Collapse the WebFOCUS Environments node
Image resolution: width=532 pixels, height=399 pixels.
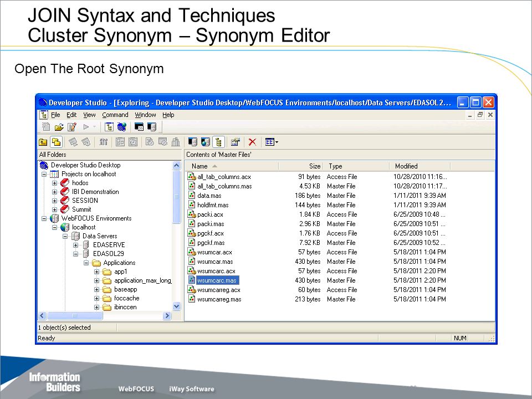pos(44,218)
